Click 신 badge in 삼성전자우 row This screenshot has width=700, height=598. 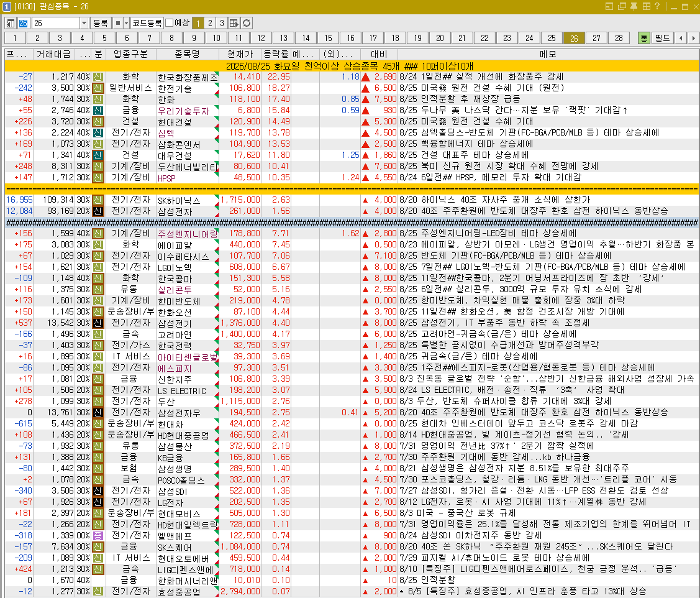[98, 413]
